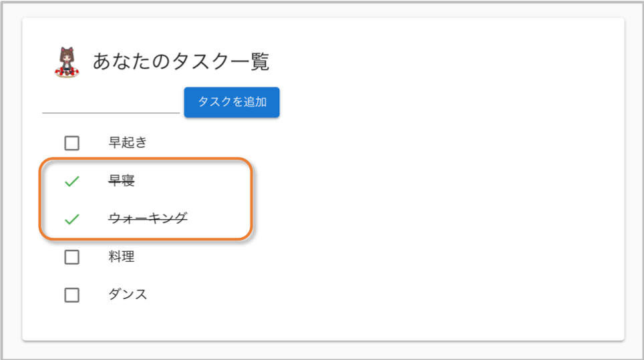Select the struck-through ウォーキング task label
Viewport: 644px width, 360px height.
pos(148,218)
